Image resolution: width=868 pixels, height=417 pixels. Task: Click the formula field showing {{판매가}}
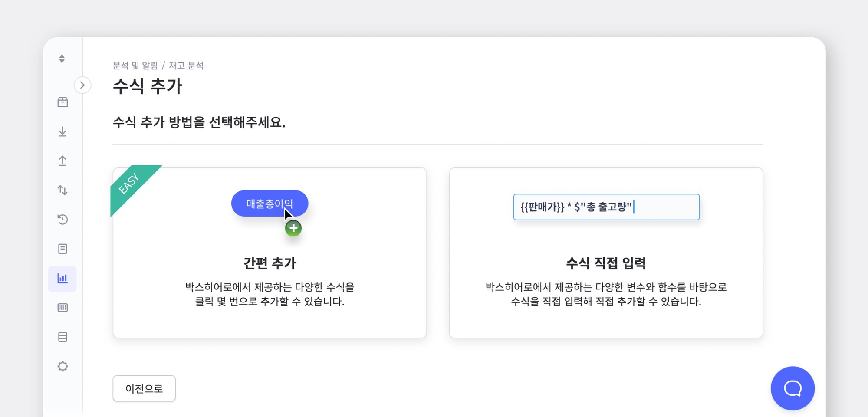[x=606, y=207]
